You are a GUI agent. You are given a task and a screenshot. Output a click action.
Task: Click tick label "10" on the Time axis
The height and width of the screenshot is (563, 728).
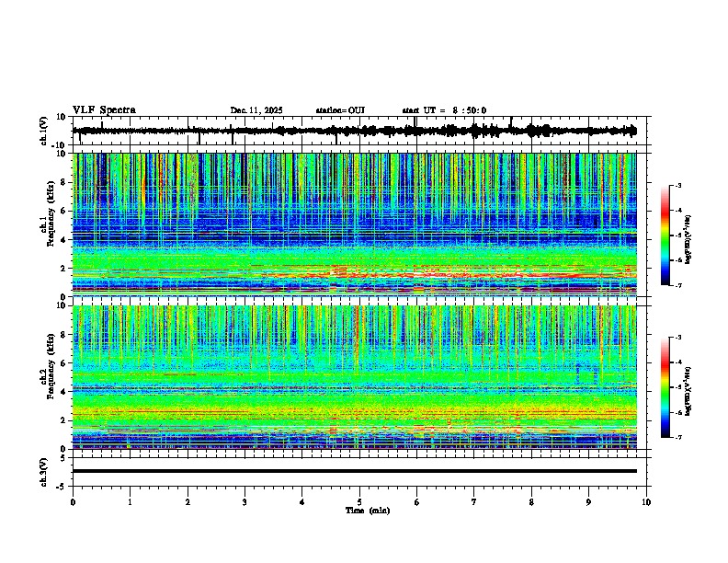646,502
